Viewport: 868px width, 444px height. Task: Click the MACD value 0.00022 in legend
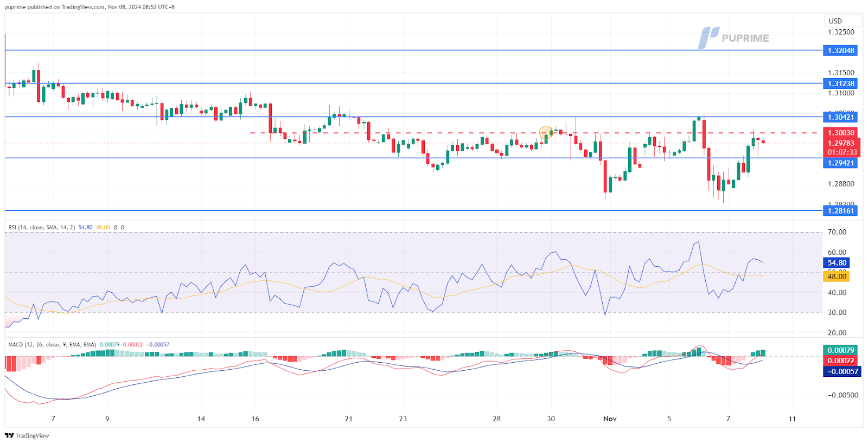[133, 345]
